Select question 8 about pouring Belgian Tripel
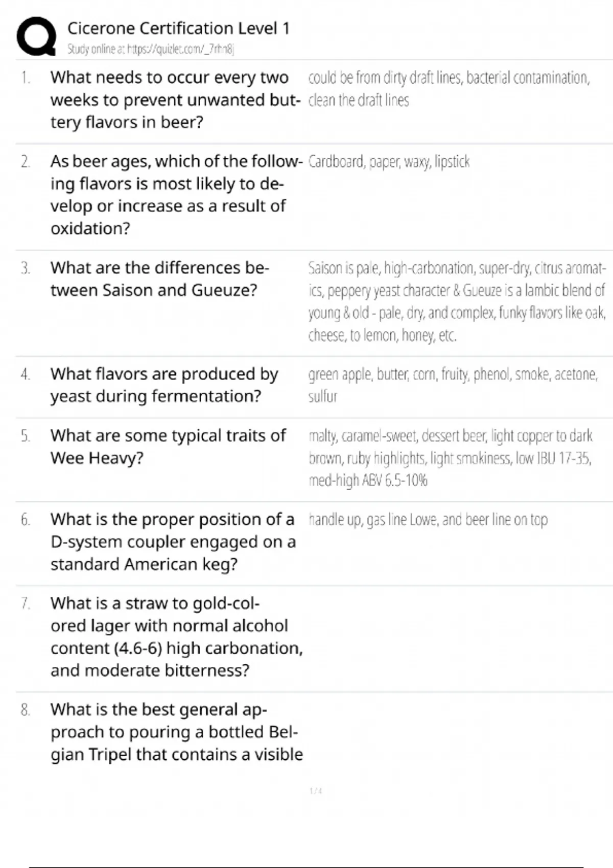 176,731
